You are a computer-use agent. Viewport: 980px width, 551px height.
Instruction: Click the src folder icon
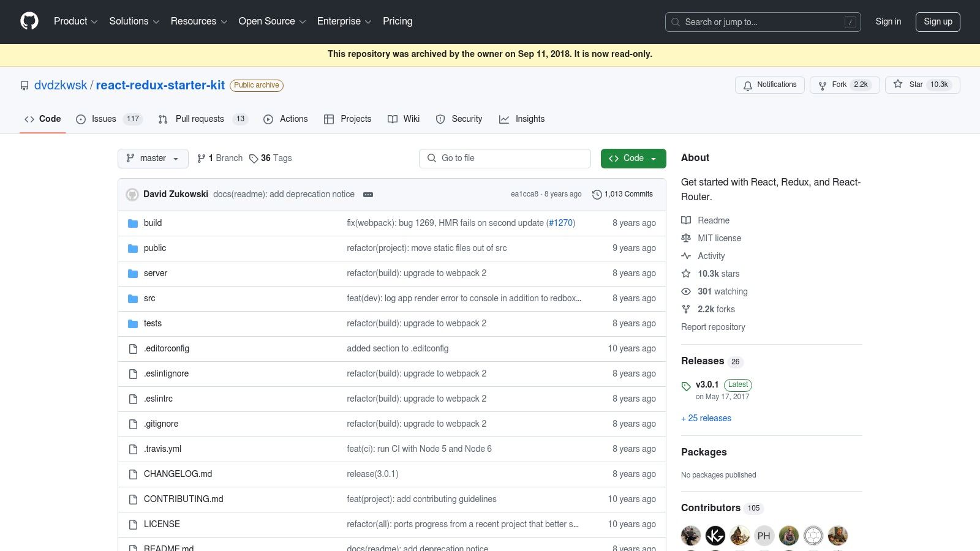pyautogui.click(x=133, y=299)
